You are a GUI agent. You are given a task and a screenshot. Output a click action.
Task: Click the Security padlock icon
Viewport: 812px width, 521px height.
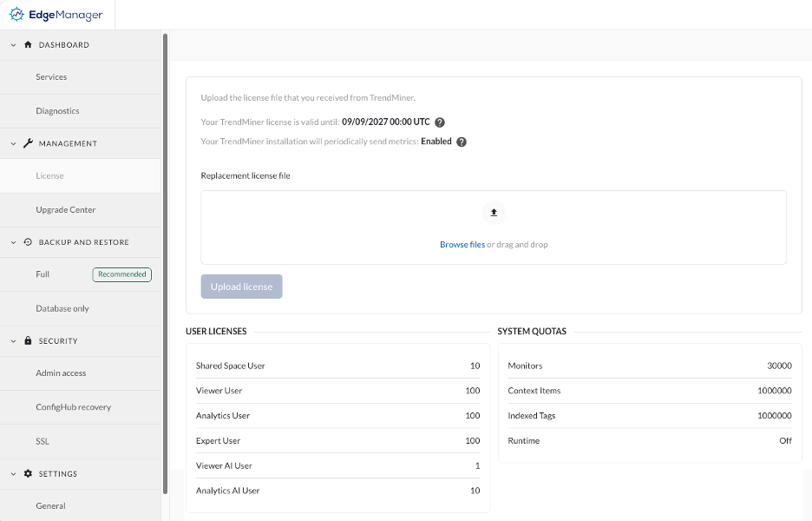point(28,340)
